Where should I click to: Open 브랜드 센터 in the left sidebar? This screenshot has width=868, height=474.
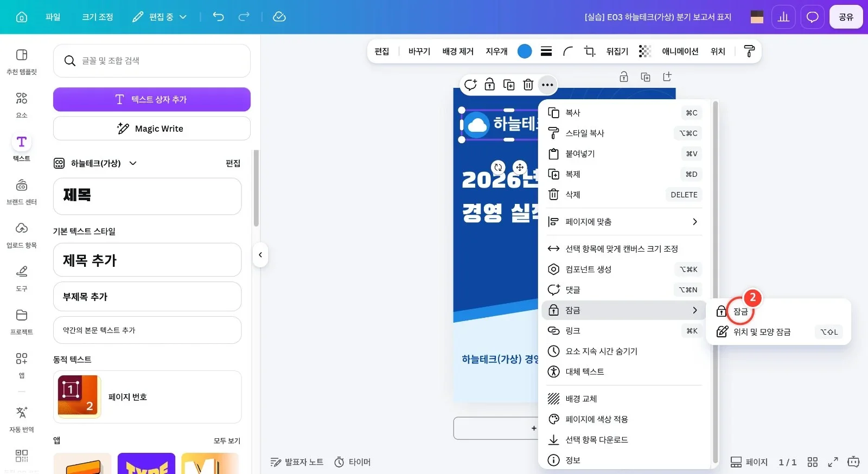[22, 191]
